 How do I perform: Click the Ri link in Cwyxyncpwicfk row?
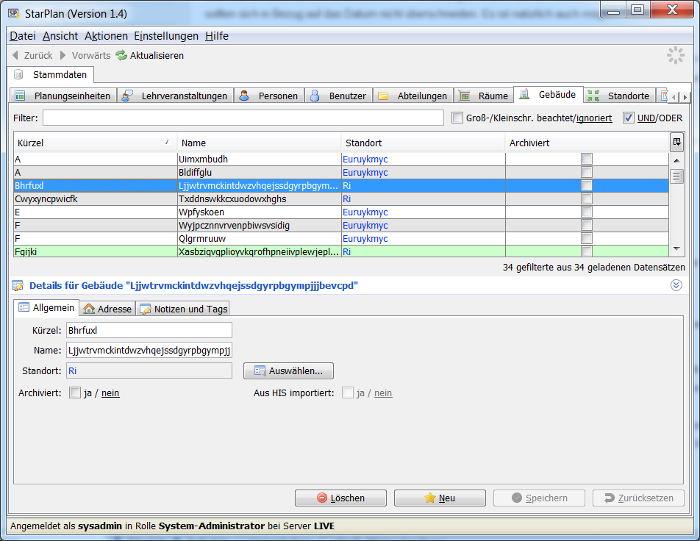click(346, 199)
